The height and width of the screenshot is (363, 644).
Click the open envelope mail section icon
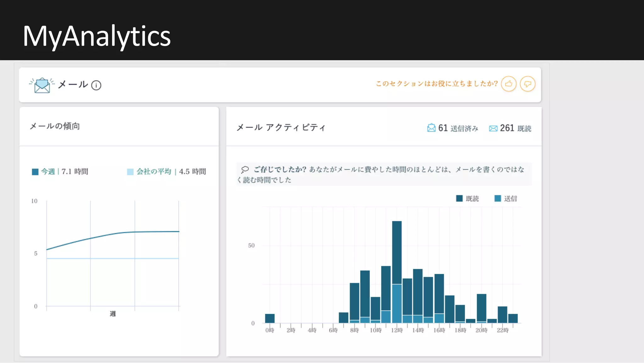tap(42, 85)
